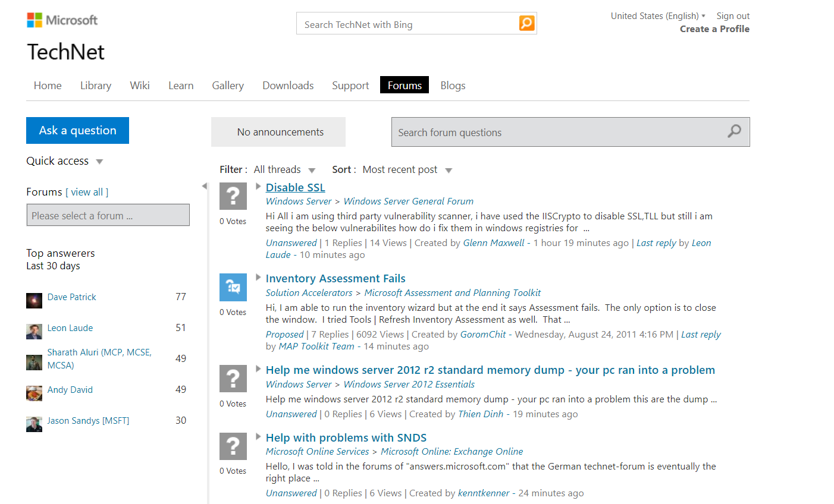This screenshot has height=504, width=834.
Task: Click the question-mark icon beside SNDS thread
Action: pos(233,446)
